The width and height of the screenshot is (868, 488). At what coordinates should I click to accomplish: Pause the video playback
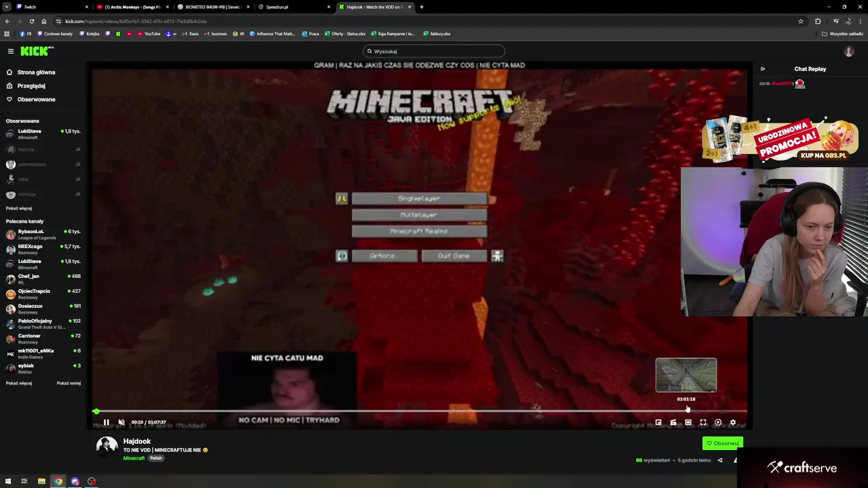[106, 422]
